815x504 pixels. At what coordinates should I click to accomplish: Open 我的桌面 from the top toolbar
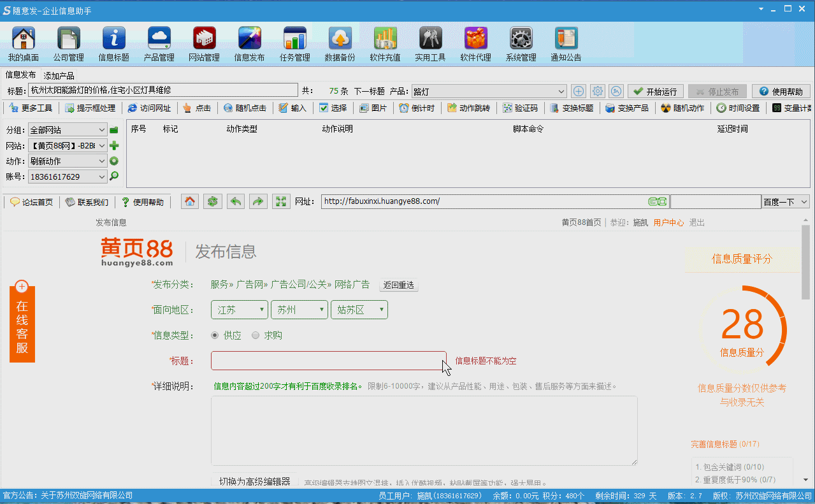(24, 44)
